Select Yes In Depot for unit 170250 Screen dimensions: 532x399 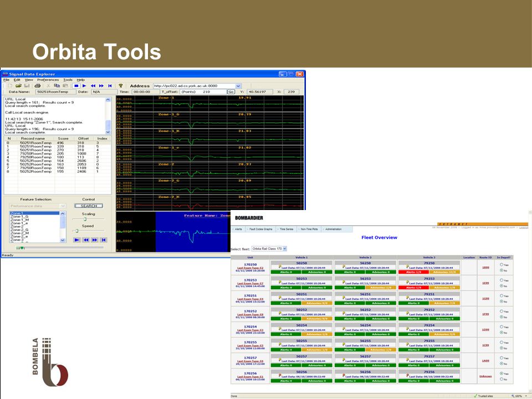502,265
